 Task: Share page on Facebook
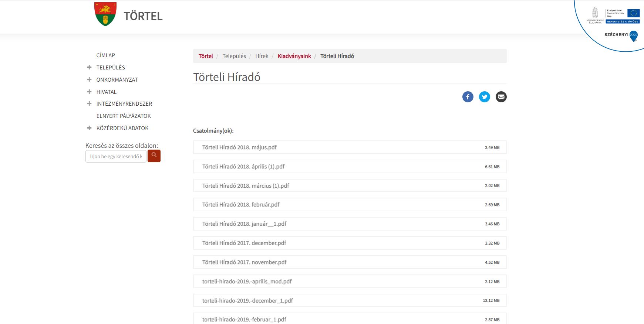point(468,97)
